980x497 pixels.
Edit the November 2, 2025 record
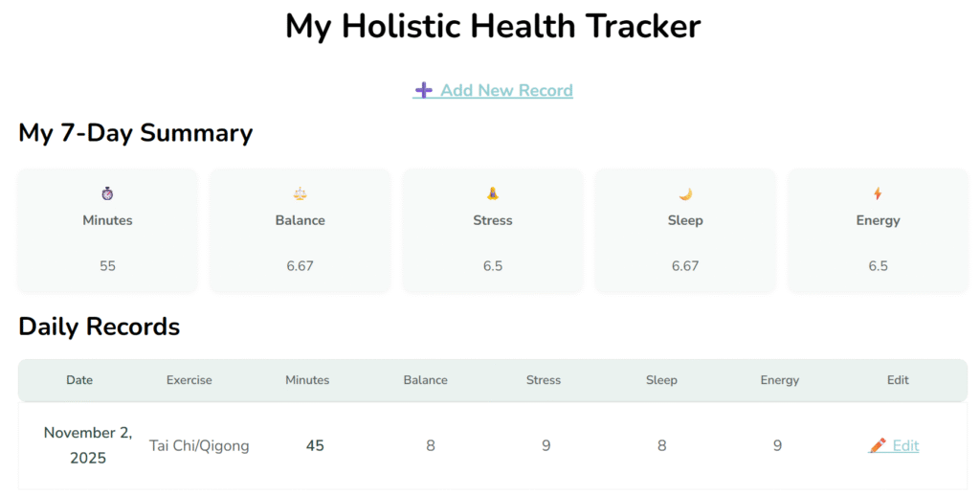pyautogui.click(x=904, y=445)
